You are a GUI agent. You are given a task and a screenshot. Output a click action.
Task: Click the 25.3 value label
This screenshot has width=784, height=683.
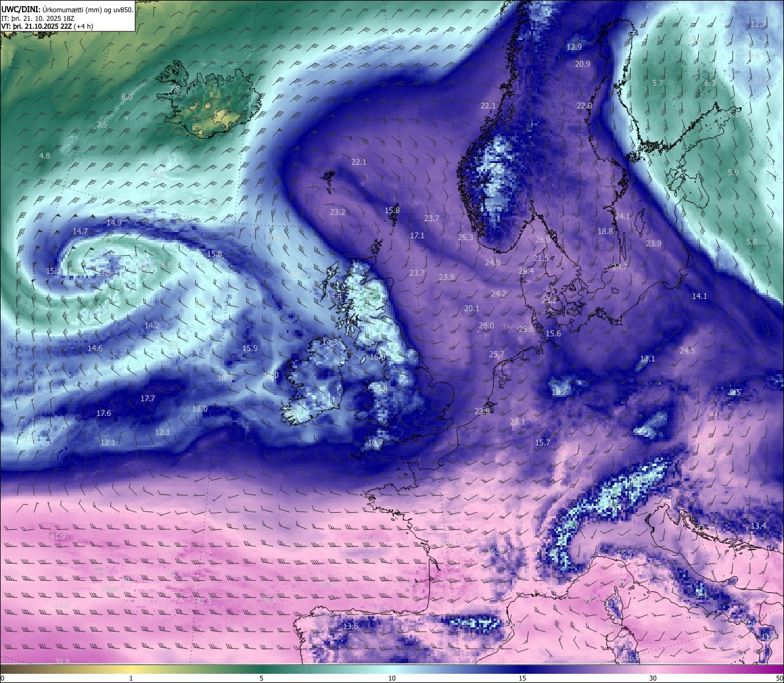(x=466, y=238)
